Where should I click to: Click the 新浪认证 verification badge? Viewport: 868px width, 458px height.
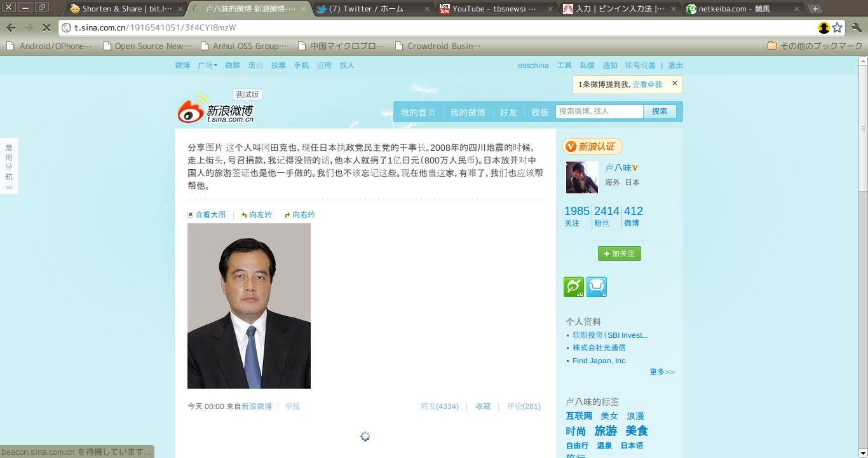592,147
